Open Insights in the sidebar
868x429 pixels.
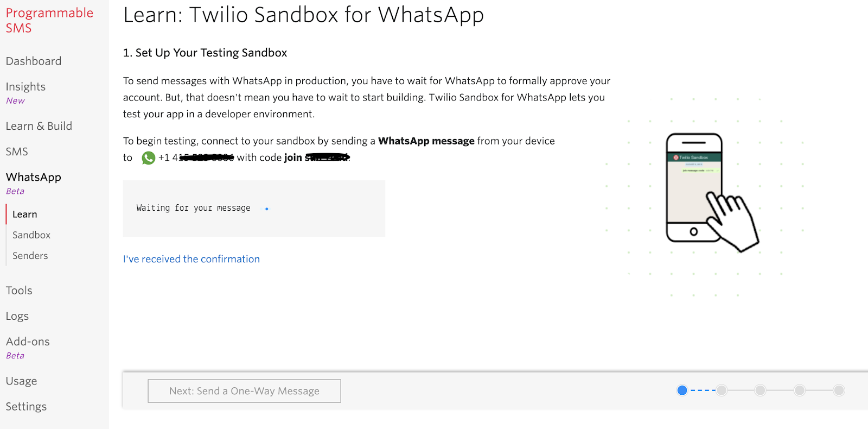[x=25, y=87]
